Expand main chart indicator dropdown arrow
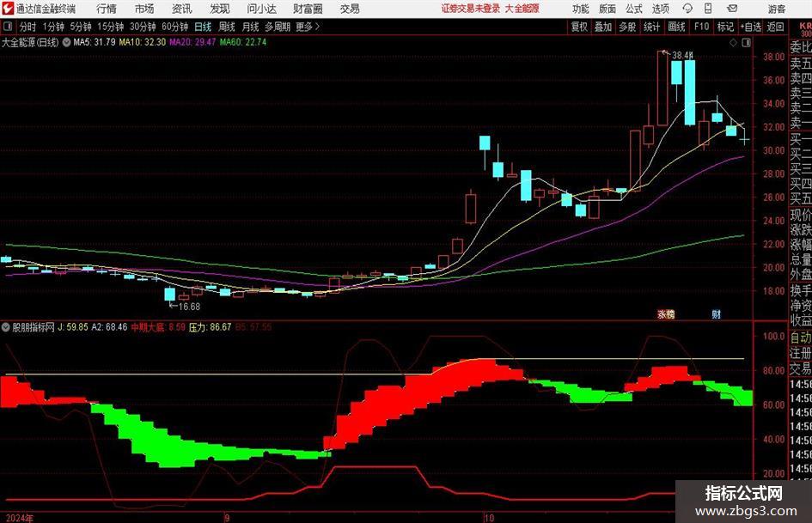This screenshot has height=523, width=812. tap(66, 42)
